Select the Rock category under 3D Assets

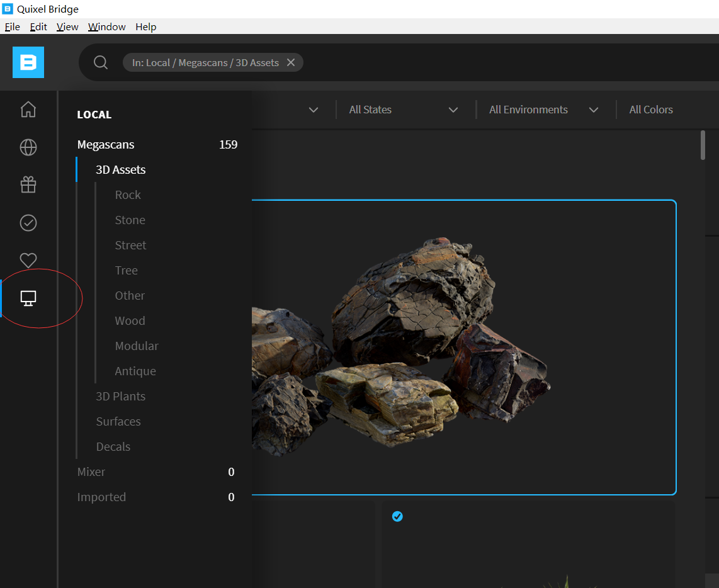point(128,195)
